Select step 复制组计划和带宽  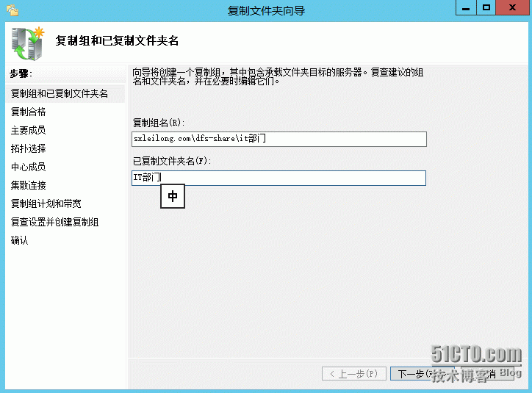(x=46, y=203)
